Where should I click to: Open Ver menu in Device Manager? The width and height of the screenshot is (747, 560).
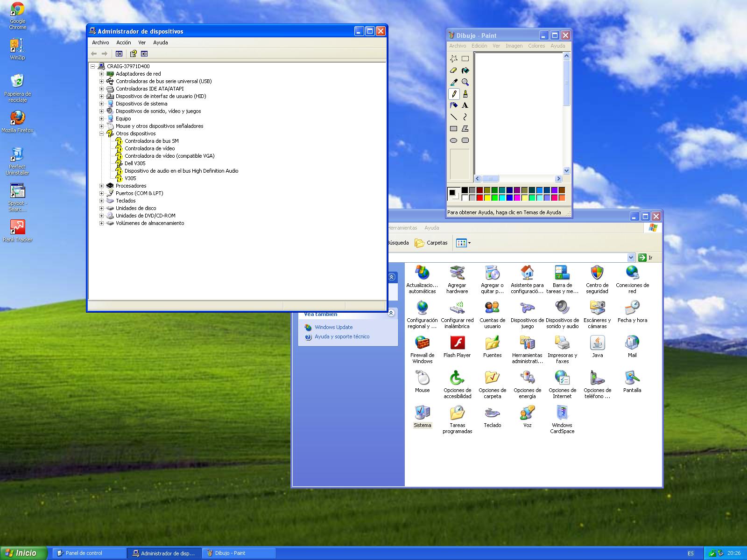click(x=142, y=42)
